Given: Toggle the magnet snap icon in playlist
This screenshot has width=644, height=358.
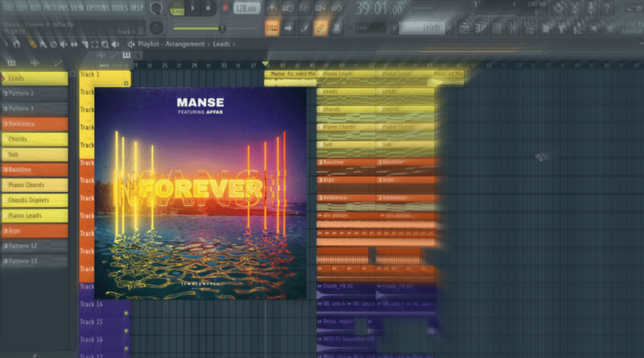Looking at the screenshot, I should click(17, 44).
